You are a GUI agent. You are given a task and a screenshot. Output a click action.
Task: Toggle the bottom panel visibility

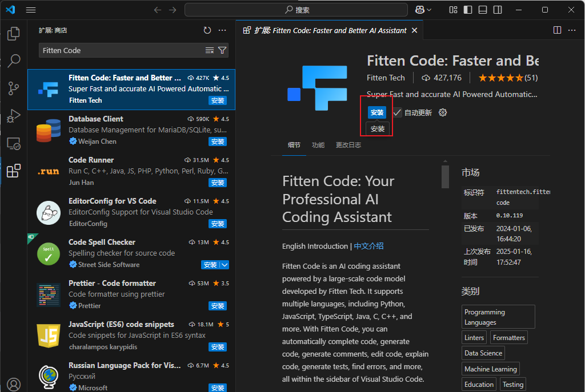click(483, 10)
